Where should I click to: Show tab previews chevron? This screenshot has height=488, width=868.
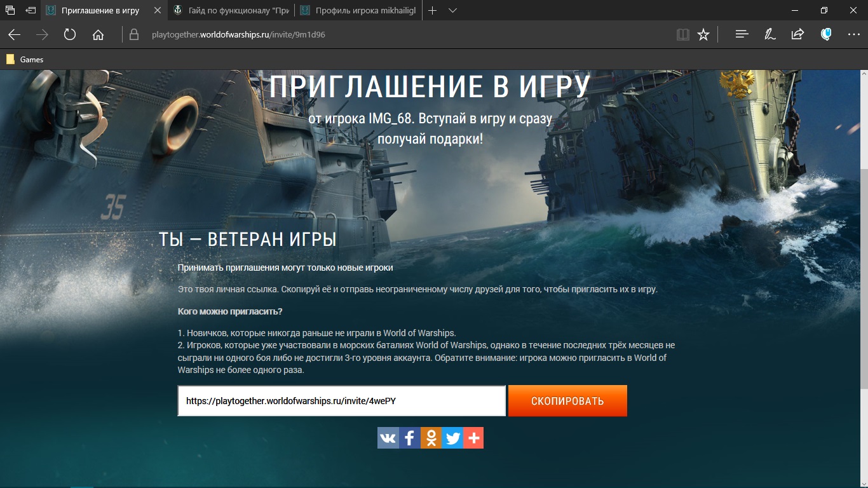[452, 11]
